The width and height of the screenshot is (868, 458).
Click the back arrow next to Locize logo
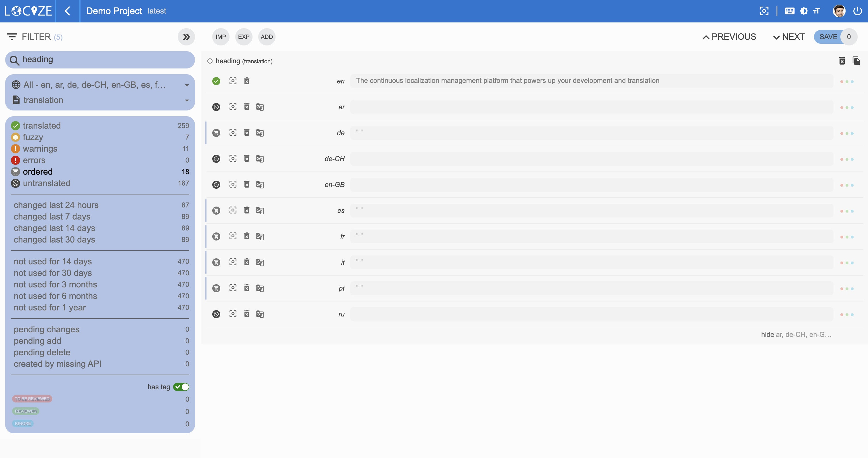tap(67, 11)
